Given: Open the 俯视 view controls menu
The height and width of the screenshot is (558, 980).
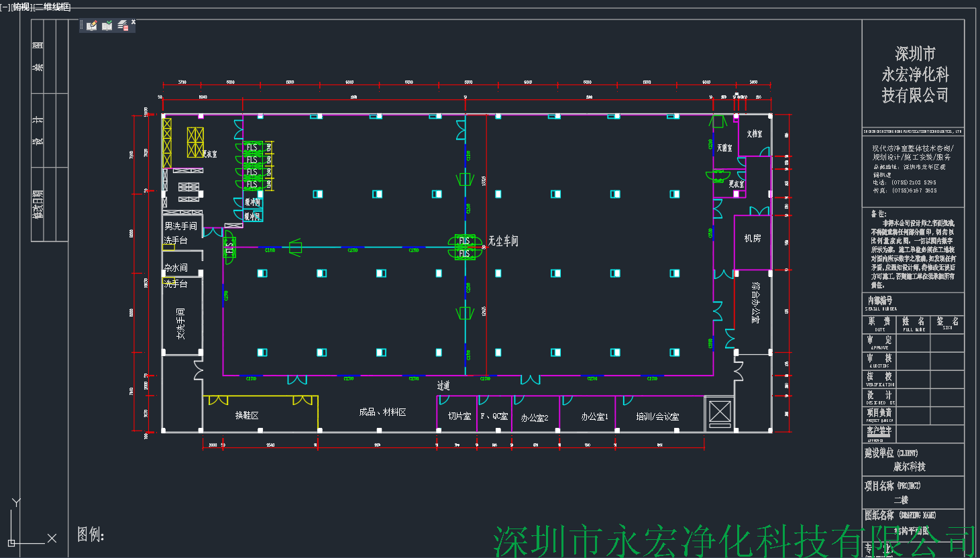Looking at the screenshot, I should 22,7.
